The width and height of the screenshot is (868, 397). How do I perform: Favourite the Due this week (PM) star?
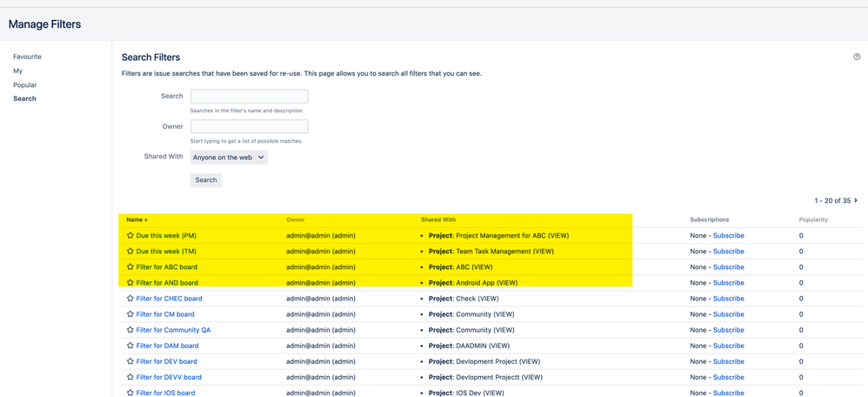coord(130,236)
